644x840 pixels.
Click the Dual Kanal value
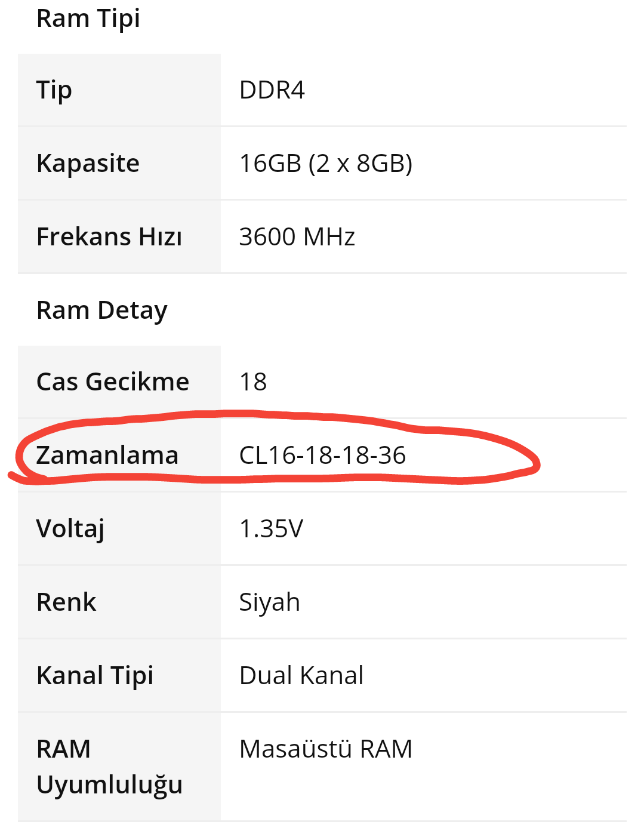(x=301, y=676)
